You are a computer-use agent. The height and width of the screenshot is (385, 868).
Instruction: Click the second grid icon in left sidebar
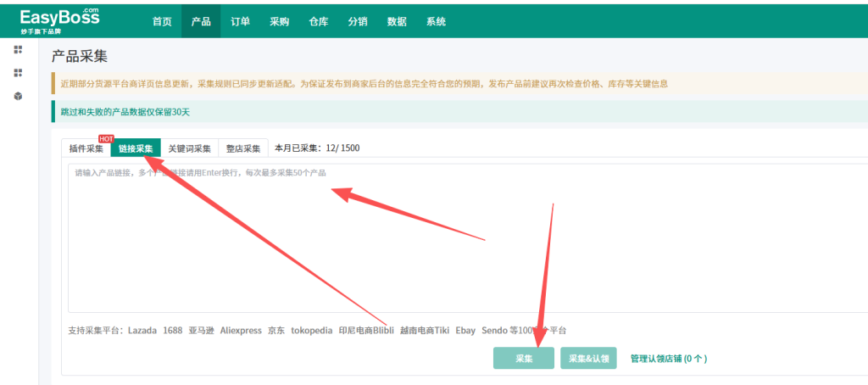pos(18,73)
